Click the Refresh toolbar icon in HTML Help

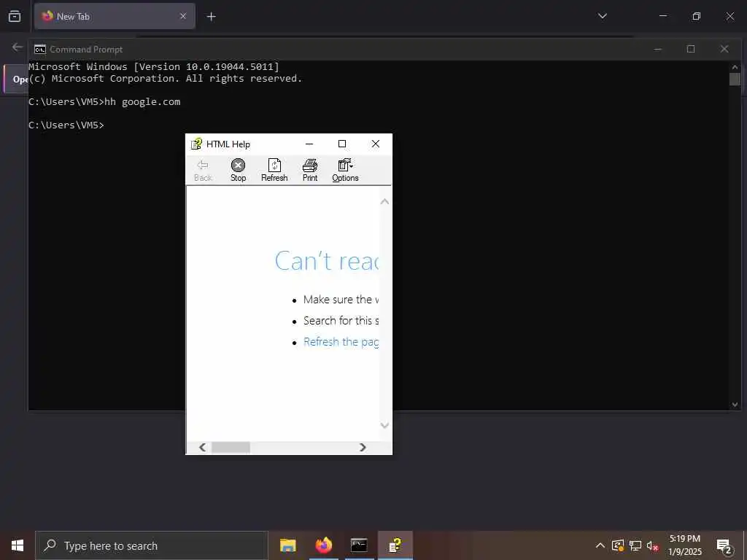pos(274,170)
